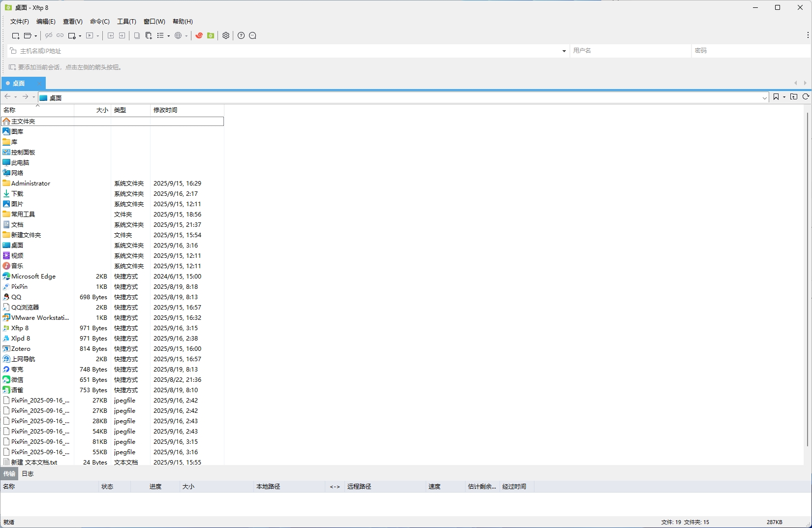Click the refresh icon beside path bar

pos(806,97)
